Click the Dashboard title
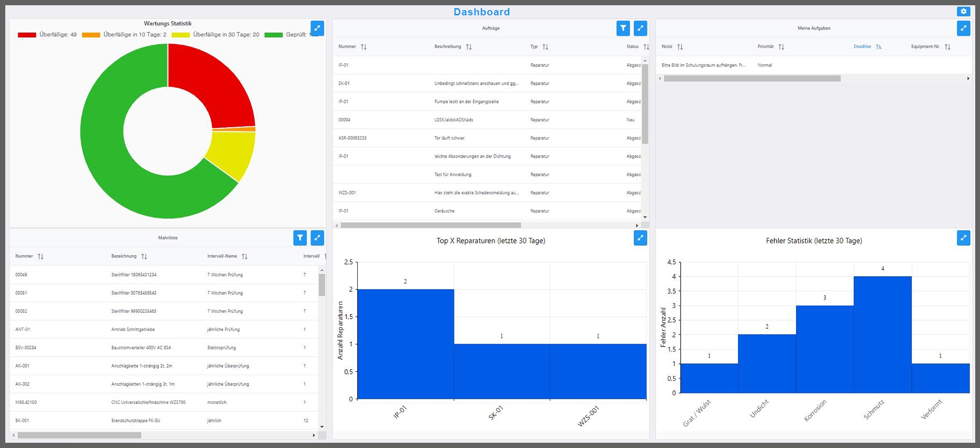Image resolution: width=980 pixels, height=448 pixels. point(482,12)
